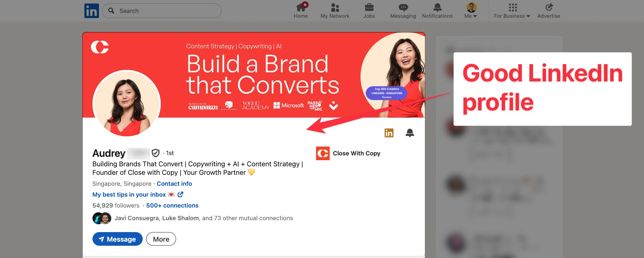Image resolution: width=644 pixels, height=258 pixels.
Task: Open the More button menu
Action: click(x=161, y=239)
